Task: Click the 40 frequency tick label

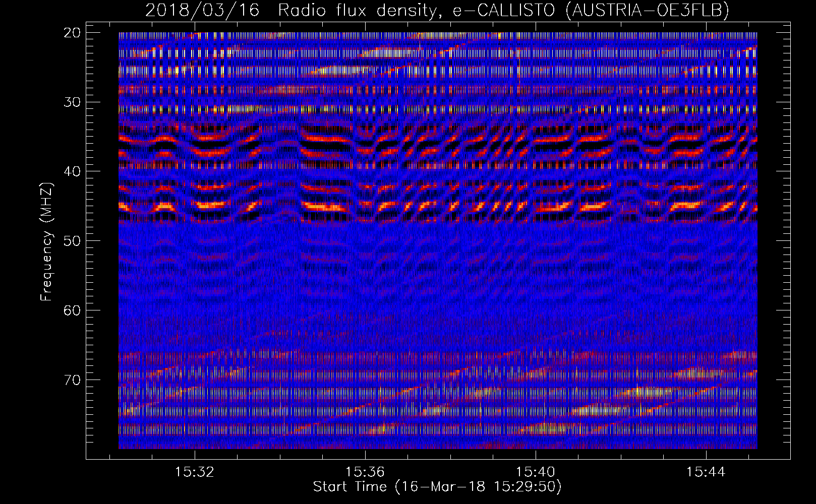Action: point(73,171)
